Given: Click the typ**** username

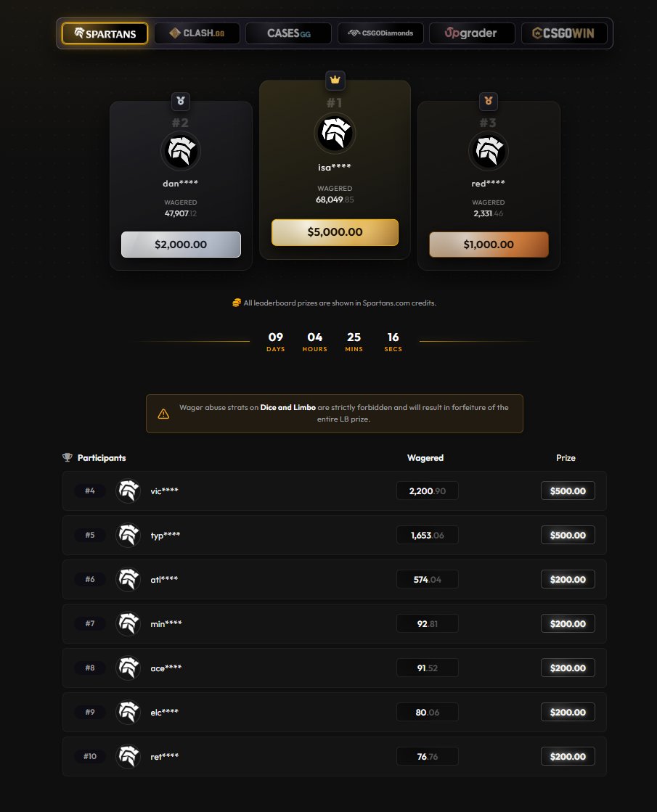Looking at the screenshot, I should coord(166,535).
